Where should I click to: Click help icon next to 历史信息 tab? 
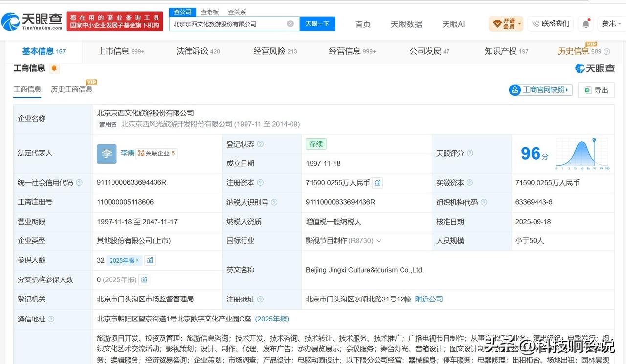point(607,52)
